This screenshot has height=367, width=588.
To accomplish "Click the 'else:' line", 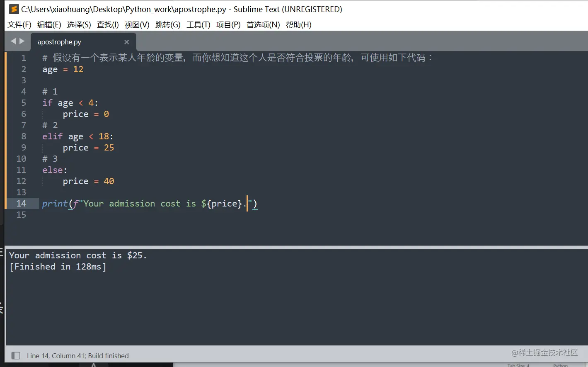I will pos(55,170).
